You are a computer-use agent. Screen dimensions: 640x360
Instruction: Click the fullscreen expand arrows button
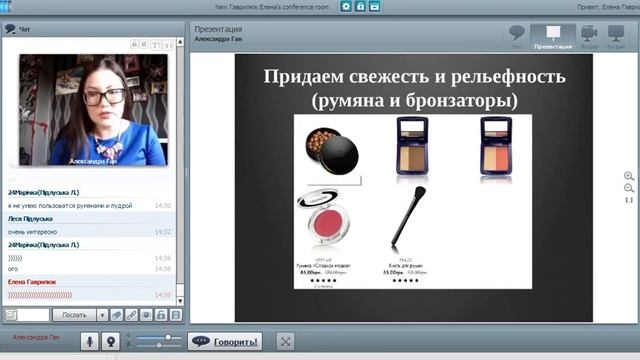(x=285, y=341)
